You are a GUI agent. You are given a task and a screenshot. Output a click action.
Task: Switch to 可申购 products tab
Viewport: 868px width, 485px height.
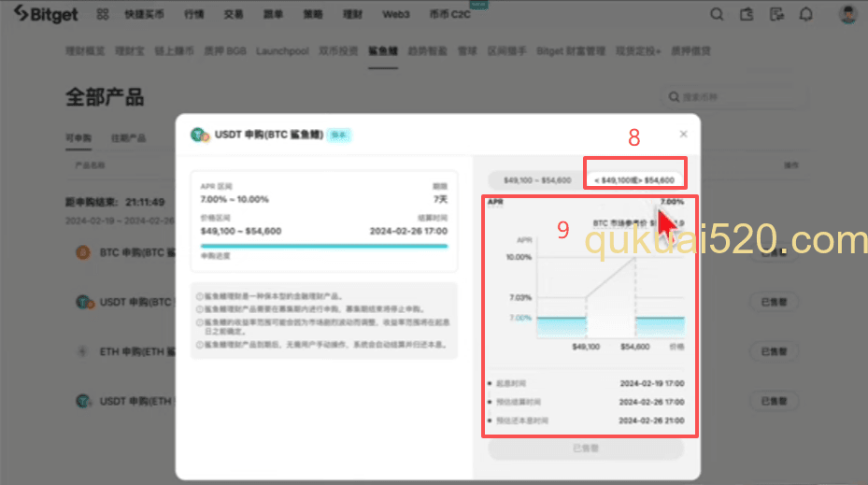[x=78, y=138]
